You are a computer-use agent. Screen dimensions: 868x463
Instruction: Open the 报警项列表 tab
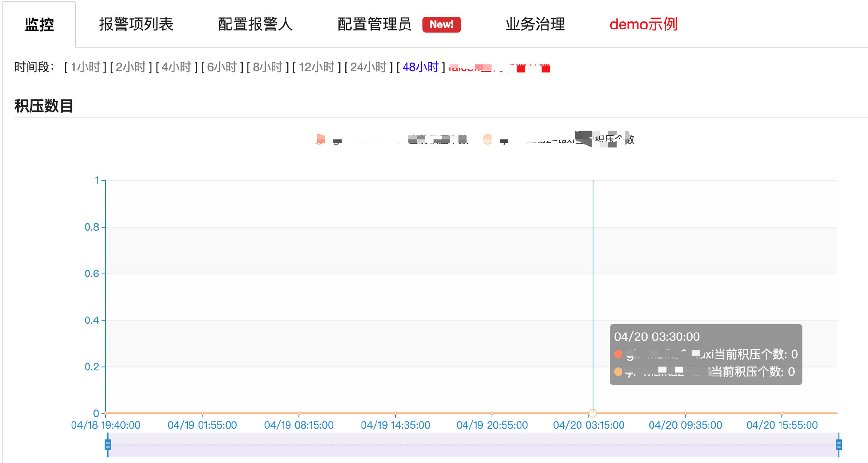136,24
